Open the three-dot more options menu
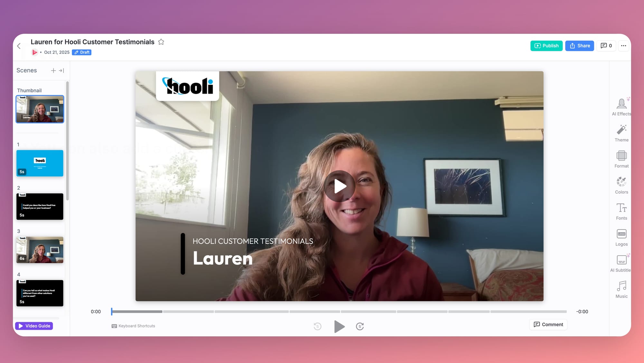The image size is (644, 363). (x=623, y=46)
